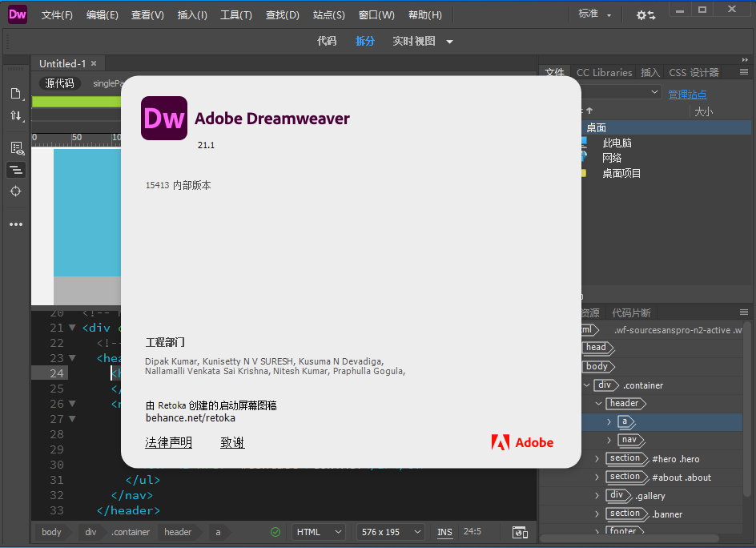Collapse code at line 21 with the fold triangle

point(72,328)
